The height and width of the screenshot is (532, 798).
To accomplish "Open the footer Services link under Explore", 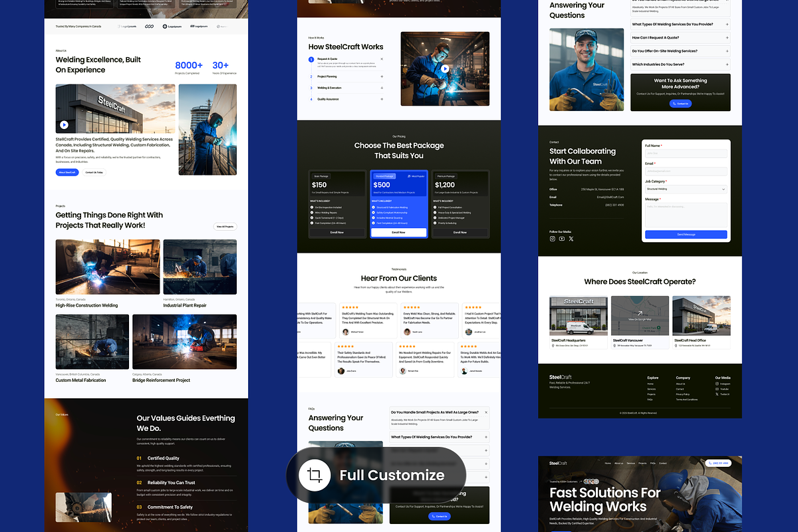I will pos(651,389).
